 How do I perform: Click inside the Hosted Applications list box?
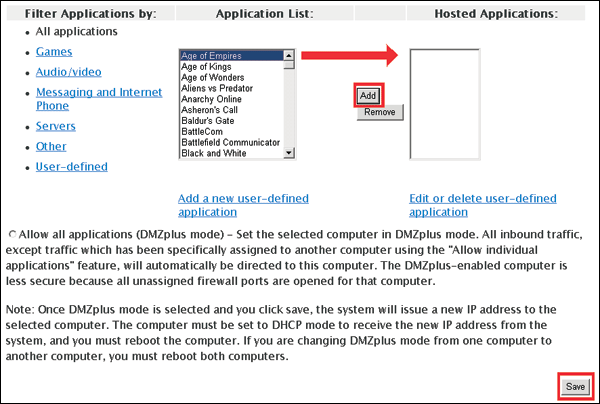tap(445, 104)
